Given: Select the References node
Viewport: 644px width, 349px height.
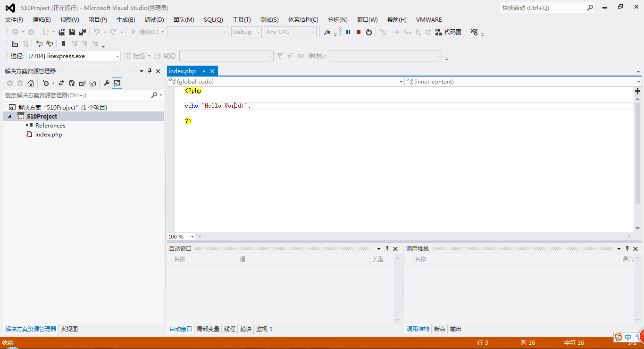Looking at the screenshot, I should 50,126.
